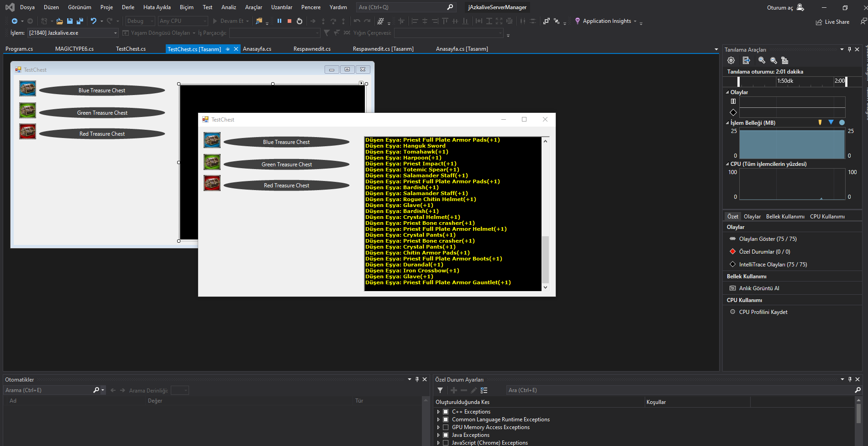
Task: Open diagnostic tools settings gear
Action: pos(731,60)
